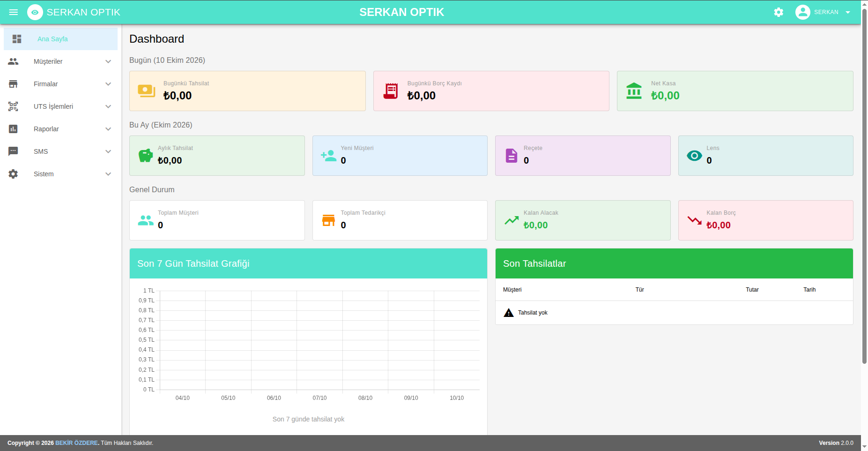Click the SERKAN user avatar icon
This screenshot has height=451, width=868.
point(803,12)
